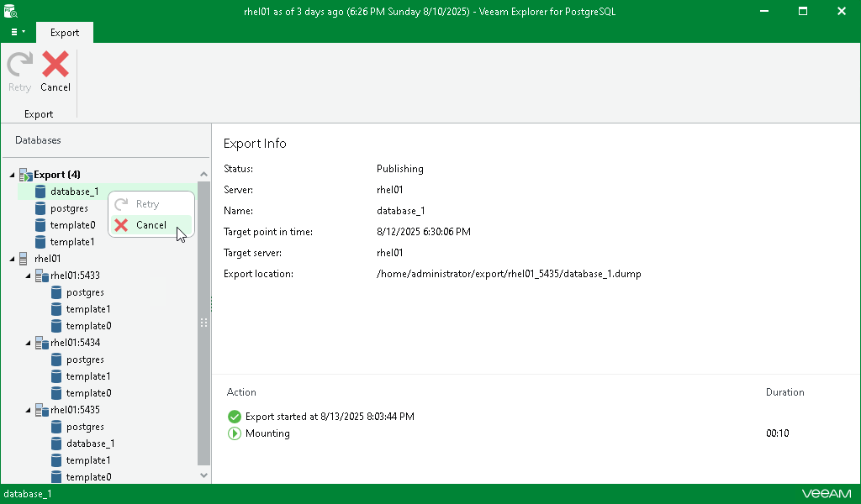Click the rhel01:5434 instance server icon

pyautogui.click(x=42, y=343)
